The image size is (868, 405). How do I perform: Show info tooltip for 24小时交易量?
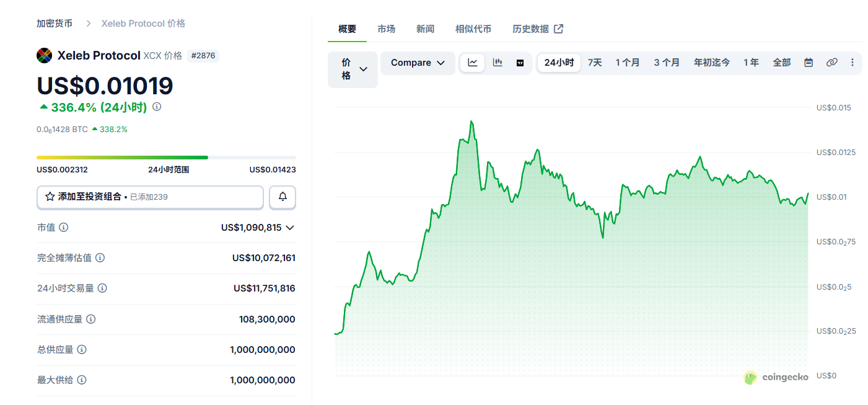[102, 288]
